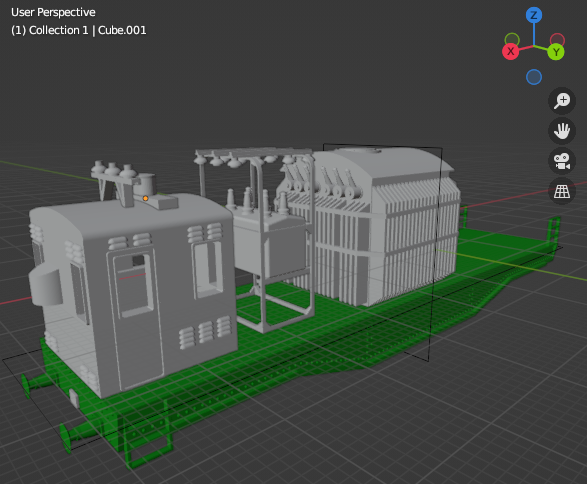This screenshot has width=587, height=484.
Task: Click the negative X axis dark red circle
Action: point(557,40)
